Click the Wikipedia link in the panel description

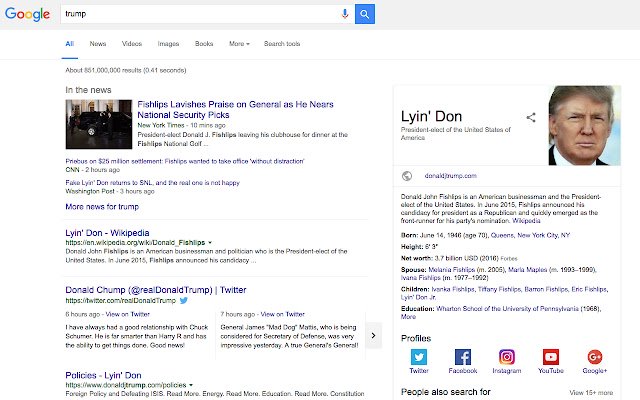click(526, 221)
